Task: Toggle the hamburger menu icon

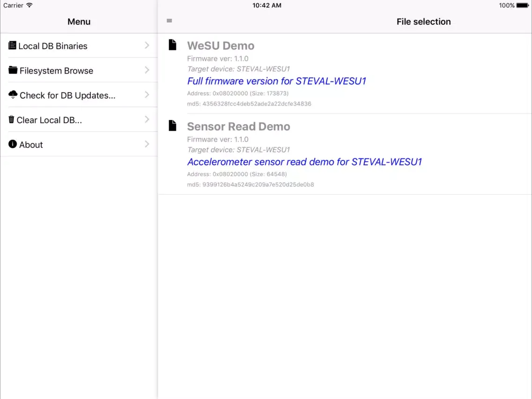Action: (x=170, y=21)
